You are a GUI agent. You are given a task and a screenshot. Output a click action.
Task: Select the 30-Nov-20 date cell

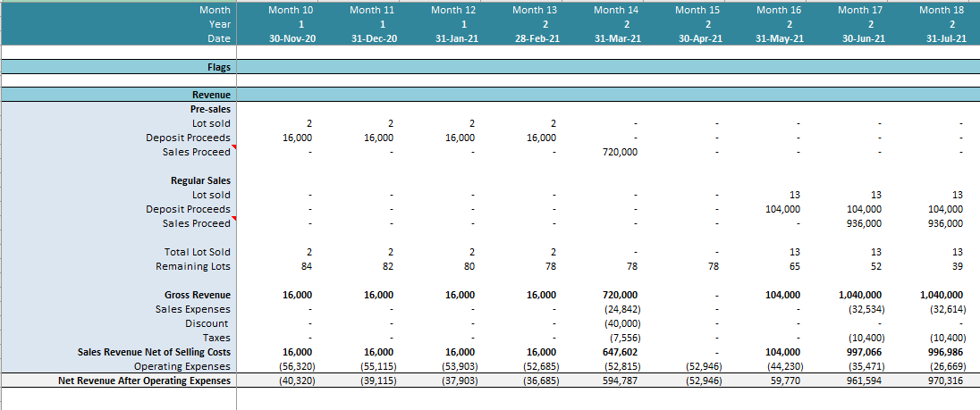click(291, 39)
